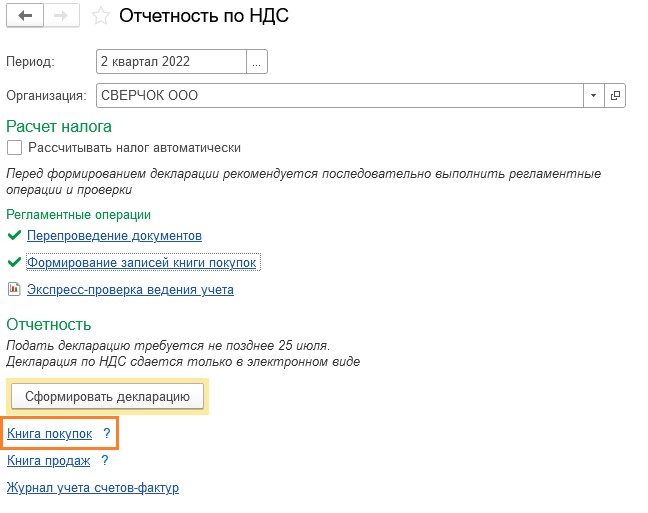
Task: Enable Рассчитывать налог автоматически checkbox
Action: pyautogui.click(x=14, y=148)
